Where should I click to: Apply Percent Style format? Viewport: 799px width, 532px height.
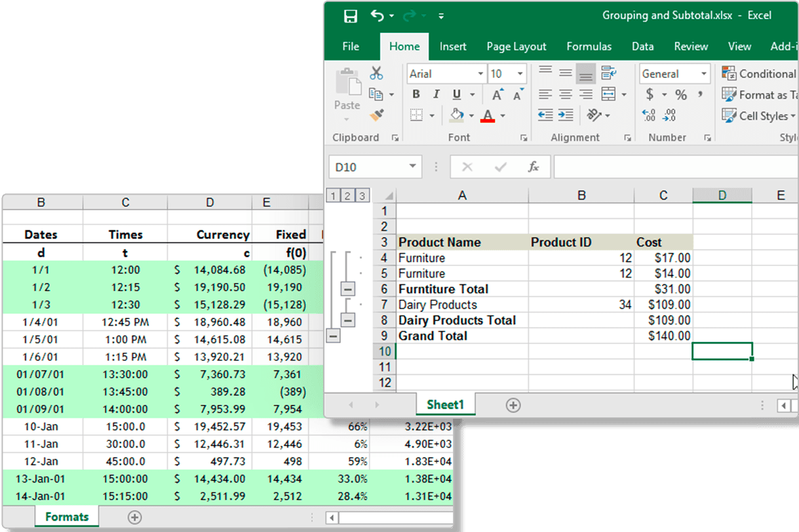point(681,95)
